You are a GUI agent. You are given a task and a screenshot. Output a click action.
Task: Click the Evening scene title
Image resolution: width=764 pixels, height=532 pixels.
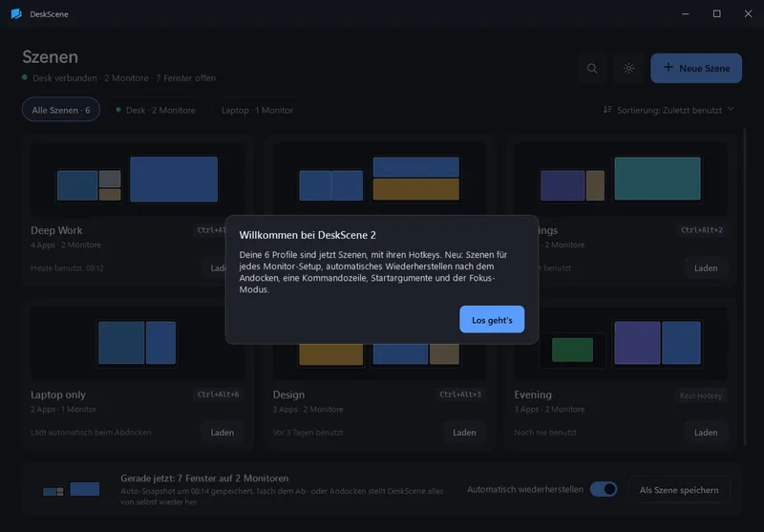coord(533,394)
